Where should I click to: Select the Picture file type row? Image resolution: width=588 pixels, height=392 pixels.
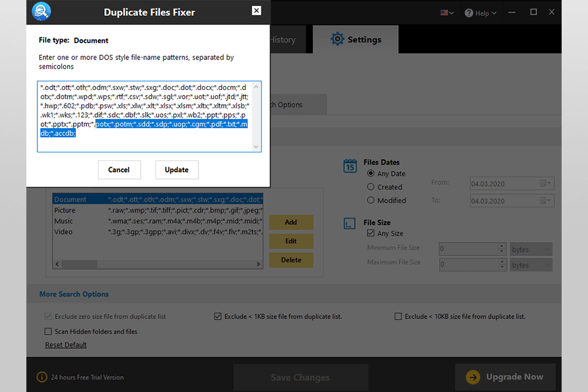coord(158,210)
